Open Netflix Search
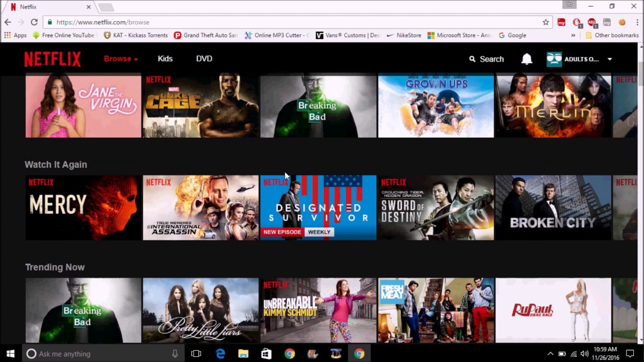Screen dimensions: 644x362 486,59
